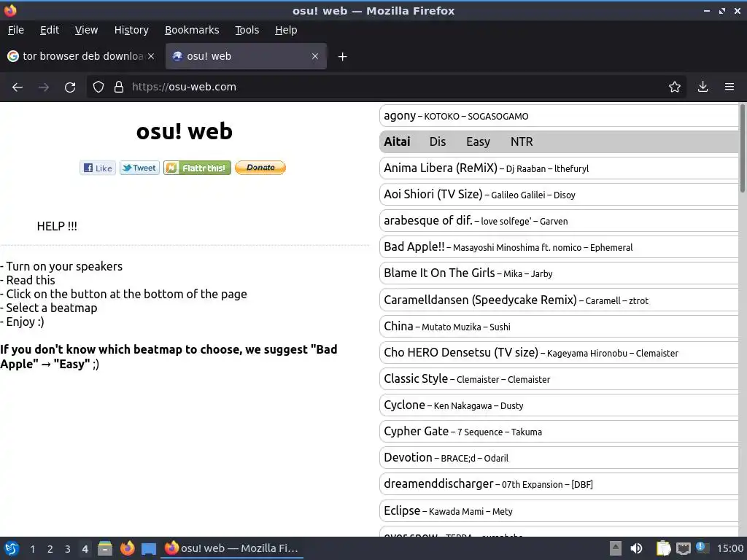
Task: Switch to workspace 1 in taskbar
Action: click(x=32, y=549)
